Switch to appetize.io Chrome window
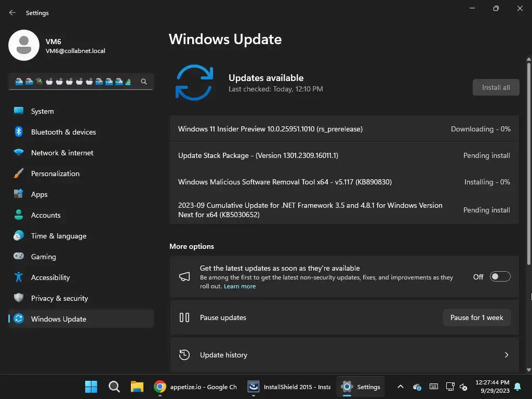 195,387
